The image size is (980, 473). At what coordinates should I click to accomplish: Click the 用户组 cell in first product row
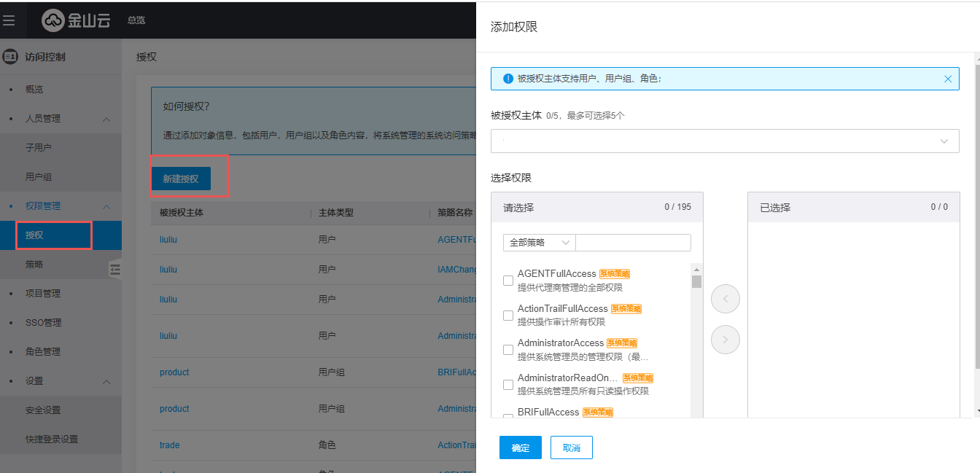pyautogui.click(x=332, y=372)
